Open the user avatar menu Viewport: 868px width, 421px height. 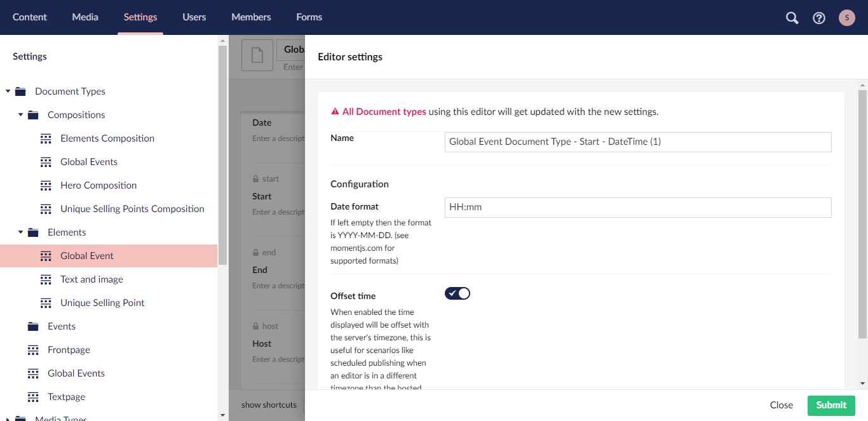846,18
